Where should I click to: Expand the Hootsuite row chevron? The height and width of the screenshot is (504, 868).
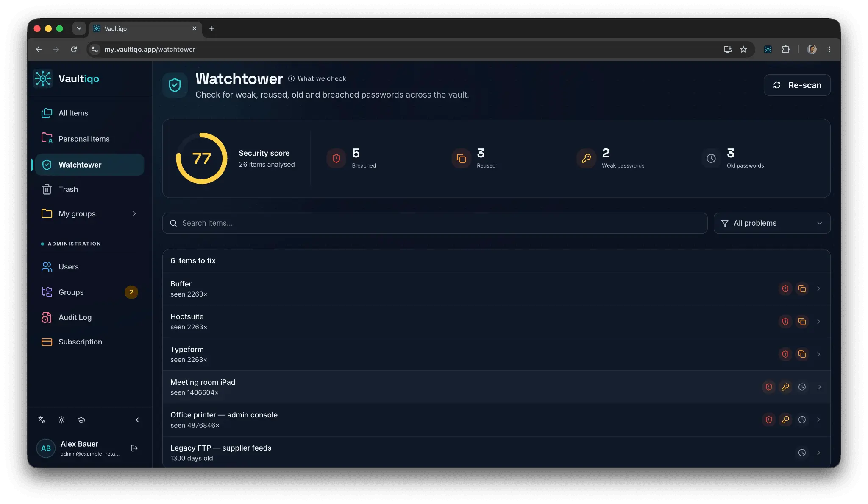pos(818,322)
